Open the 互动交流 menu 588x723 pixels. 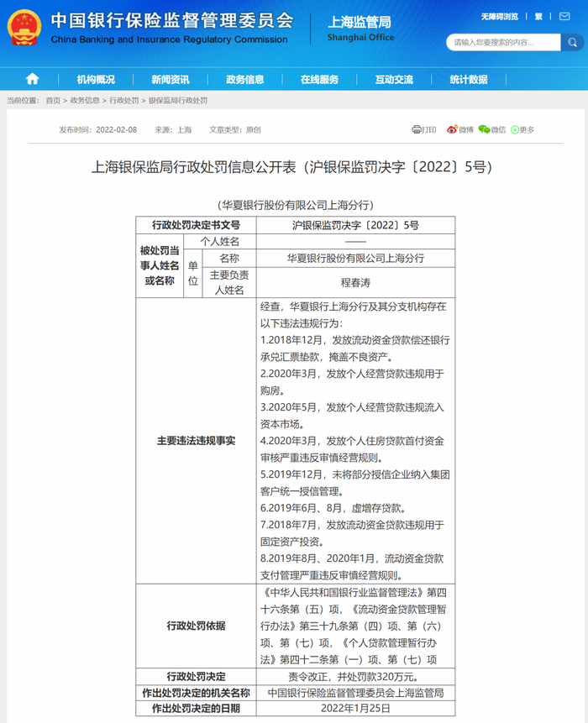click(x=394, y=79)
